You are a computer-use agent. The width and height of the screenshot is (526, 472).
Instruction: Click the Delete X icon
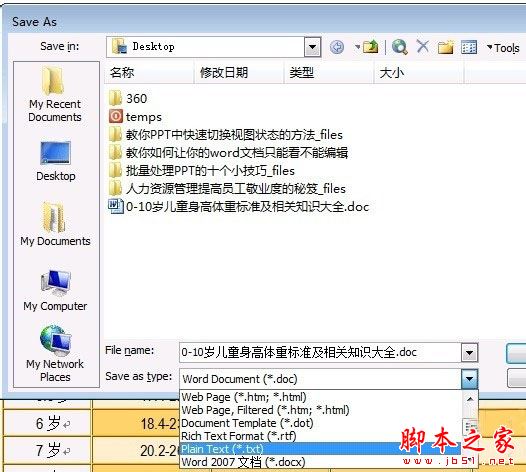[x=423, y=46]
